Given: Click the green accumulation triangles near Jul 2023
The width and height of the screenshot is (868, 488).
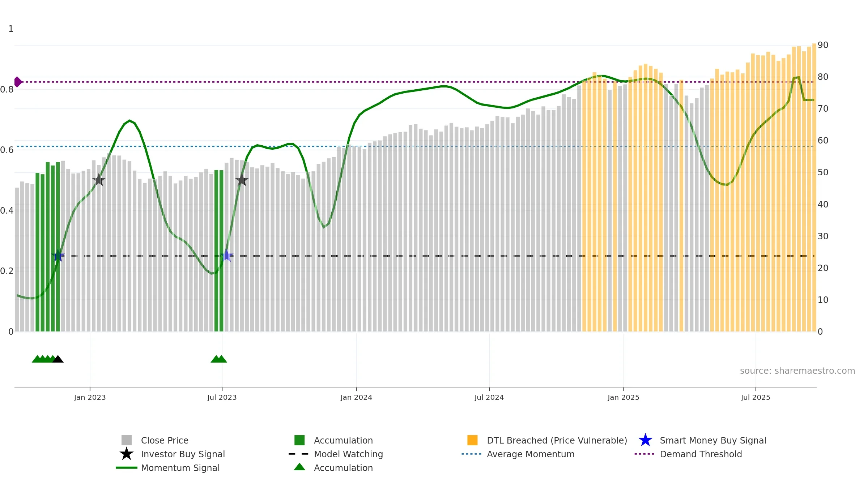Looking at the screenshot, I should (x=219, y=359).
